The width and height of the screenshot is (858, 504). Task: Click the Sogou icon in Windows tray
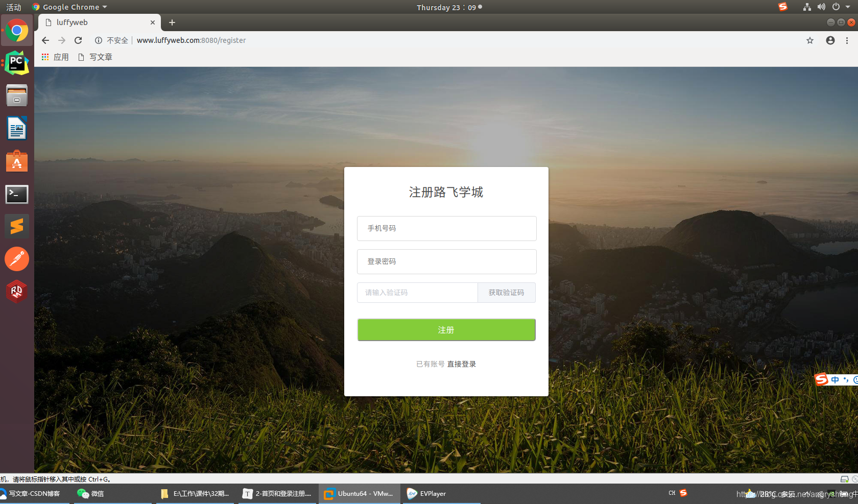[683, 493]
